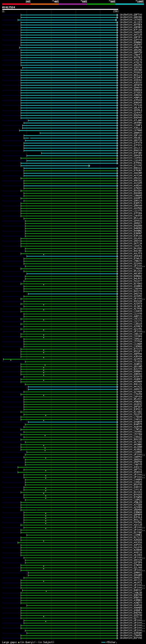The width and height of the screenshot is (146, 644).
Task: Click the query name AV417524
Action: point(8,7)
